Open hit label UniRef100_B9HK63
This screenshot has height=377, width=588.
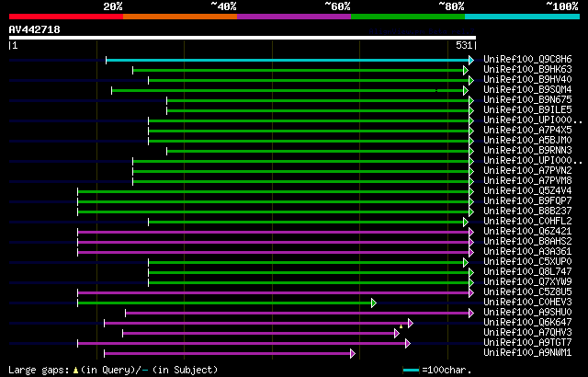pos(527,69)
